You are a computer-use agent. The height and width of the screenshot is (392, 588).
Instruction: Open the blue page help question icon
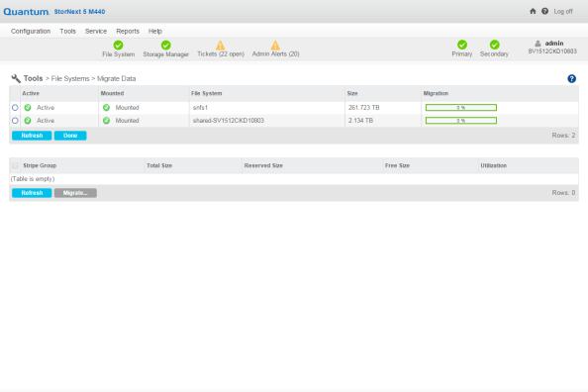571,79
